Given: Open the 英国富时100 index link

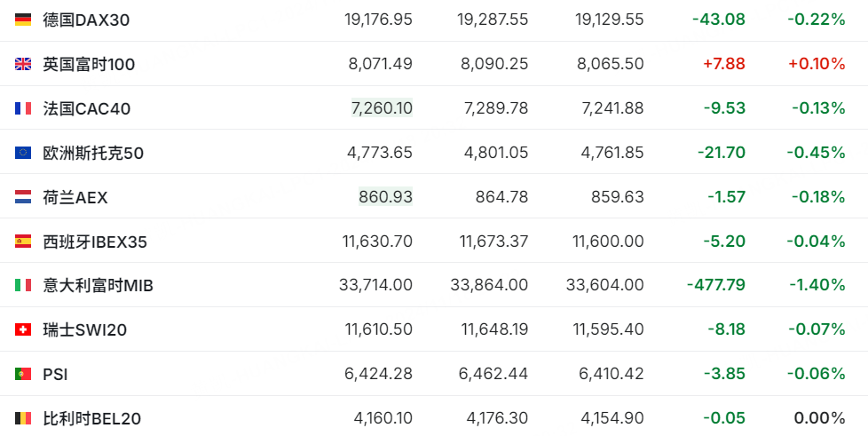Looking at the screenshot, I should coord(89,64).
